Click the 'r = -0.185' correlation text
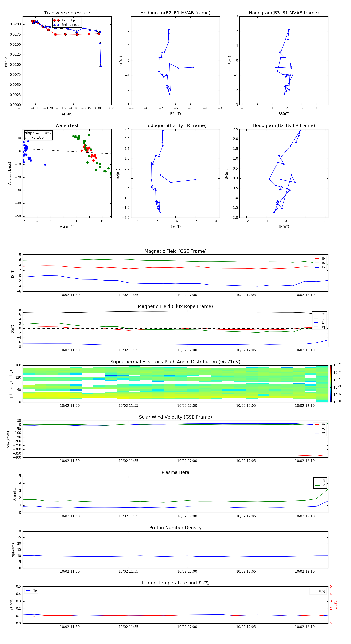The image size is (351, 644). (x=35, y=137)
